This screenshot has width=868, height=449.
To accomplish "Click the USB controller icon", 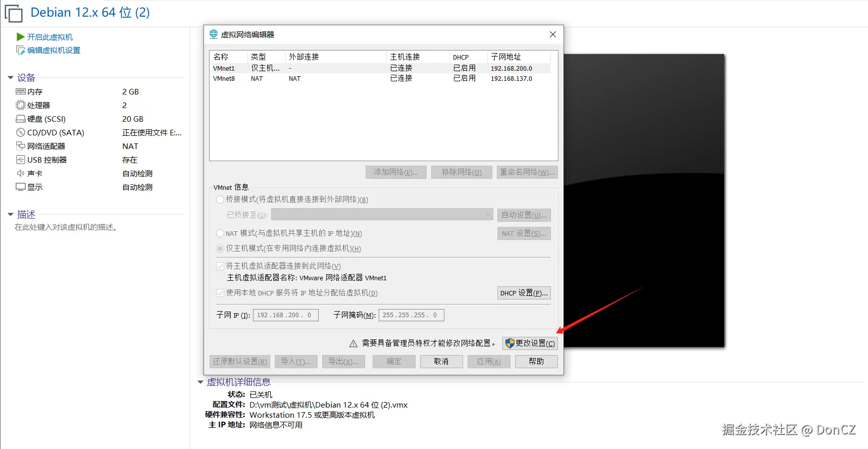I will tap(21, 160).
